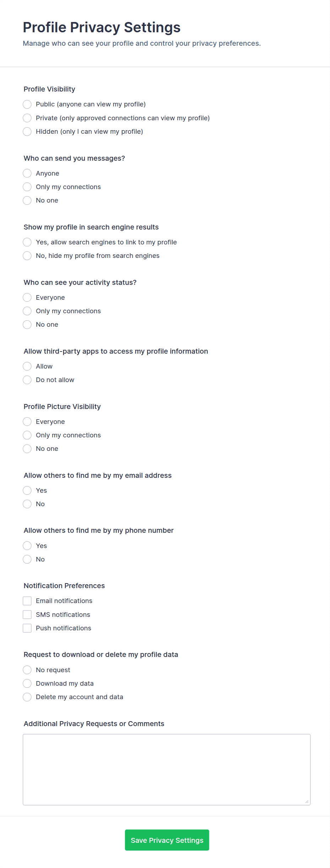Choose Private profile visibility radio
330x868 pixels.
coord(27,118)
